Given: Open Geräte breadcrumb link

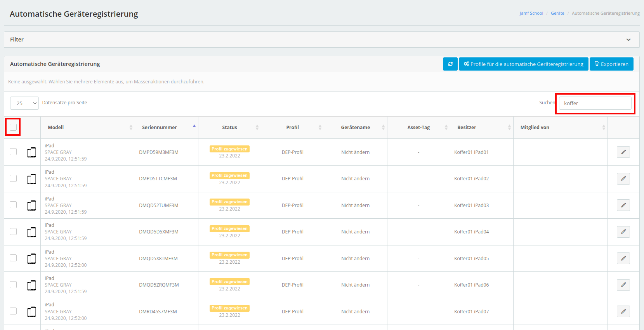Looking at the screenshot, I should (557, 13).
